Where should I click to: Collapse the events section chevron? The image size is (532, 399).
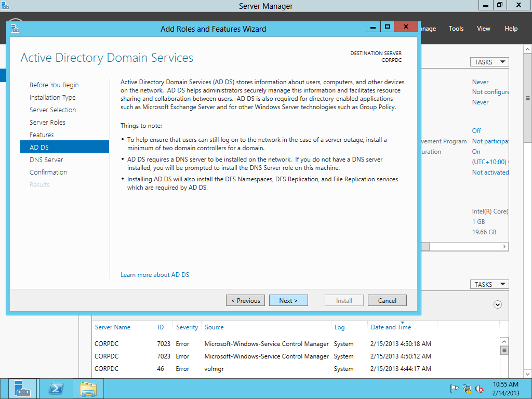498,305
